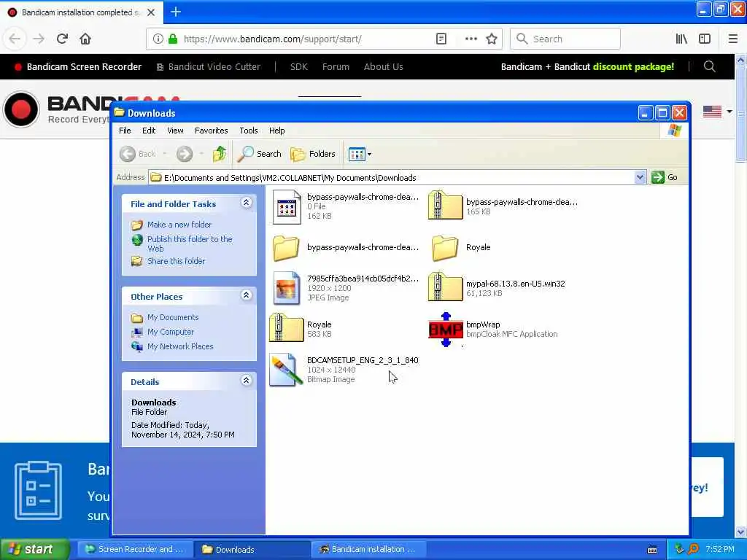Close the Bandicam installation tab

151,12
